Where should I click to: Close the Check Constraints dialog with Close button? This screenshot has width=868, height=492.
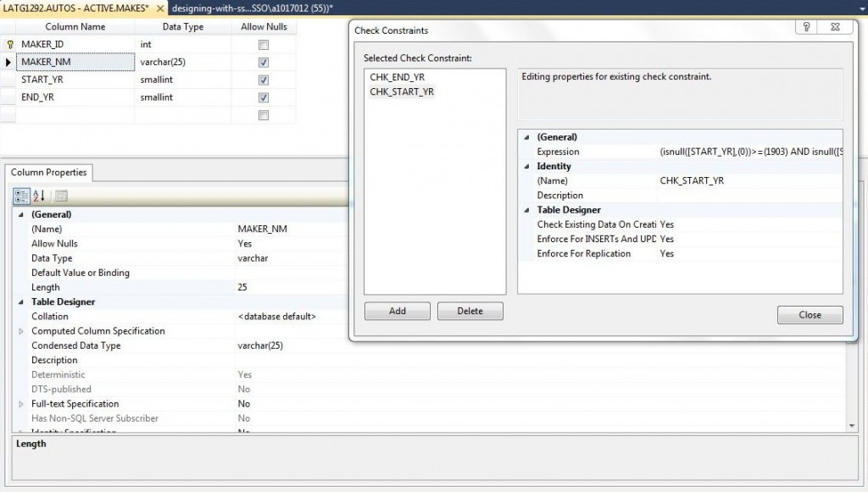coord(810,314)
